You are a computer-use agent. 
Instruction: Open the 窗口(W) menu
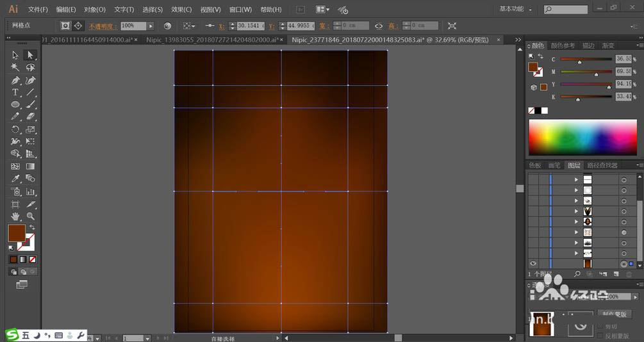[241, 9]
